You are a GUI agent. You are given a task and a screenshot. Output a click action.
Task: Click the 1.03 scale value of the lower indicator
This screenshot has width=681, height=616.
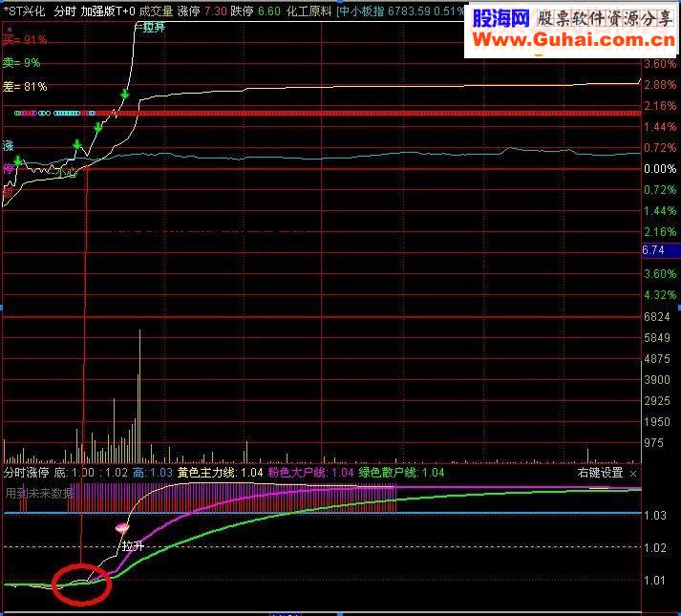[x=655, y=516]
